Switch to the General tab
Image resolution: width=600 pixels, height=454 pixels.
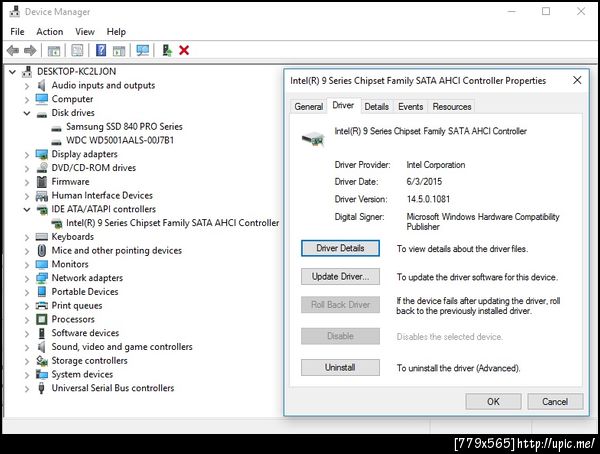(308, 106)
